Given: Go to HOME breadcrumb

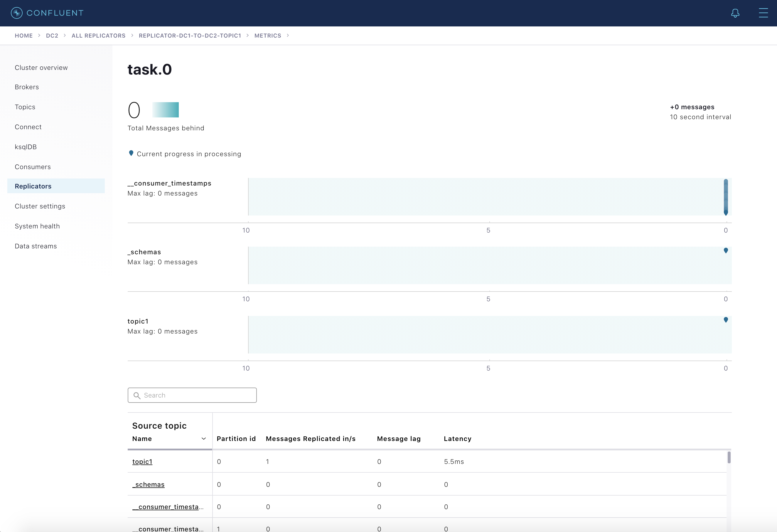Looking at the screenshot, I should pyautogui.click(x=24, y=36).
